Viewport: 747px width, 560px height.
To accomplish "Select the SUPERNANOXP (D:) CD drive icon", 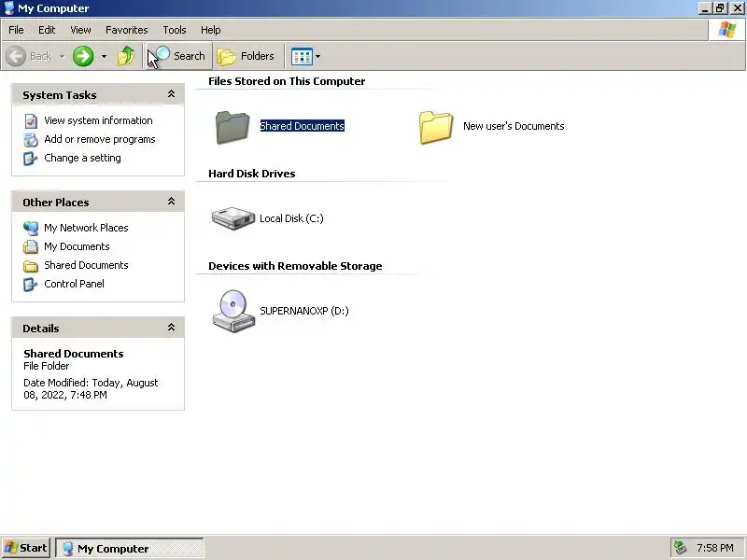I will [233, 311].
